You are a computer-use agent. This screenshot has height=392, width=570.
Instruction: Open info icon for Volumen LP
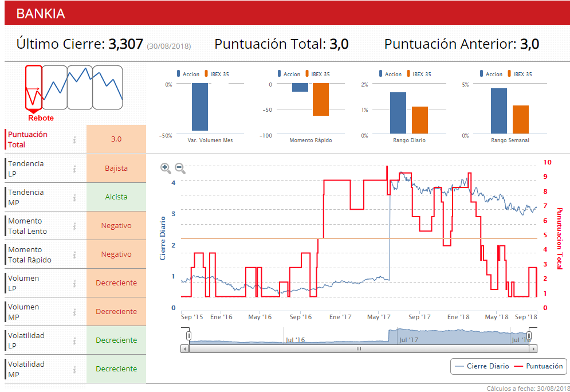click(x=74, y=283)
